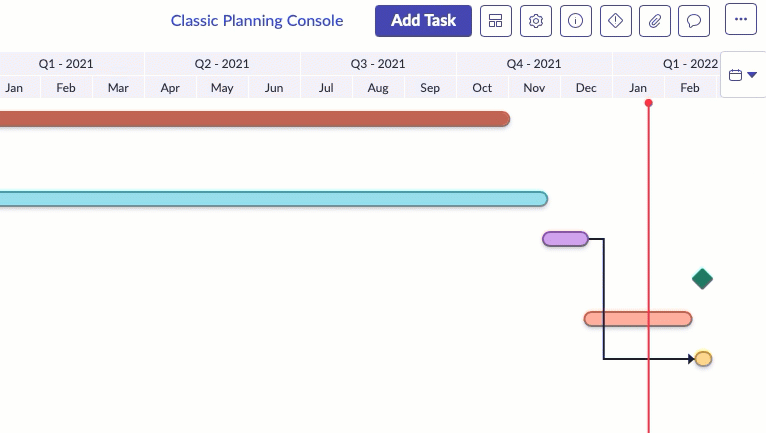
Task: Select the purple task bar
Action: coord(565,239)
